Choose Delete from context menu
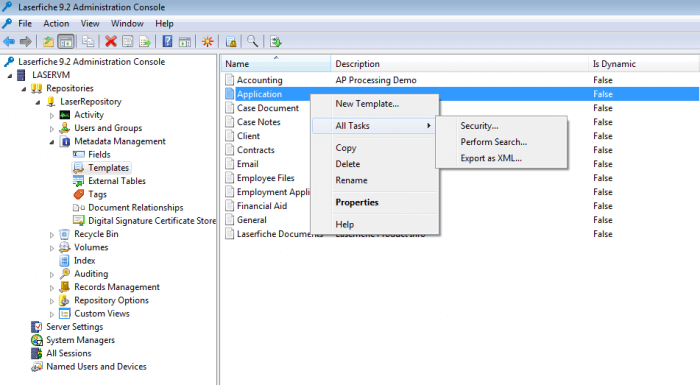 tap(375, 164)
